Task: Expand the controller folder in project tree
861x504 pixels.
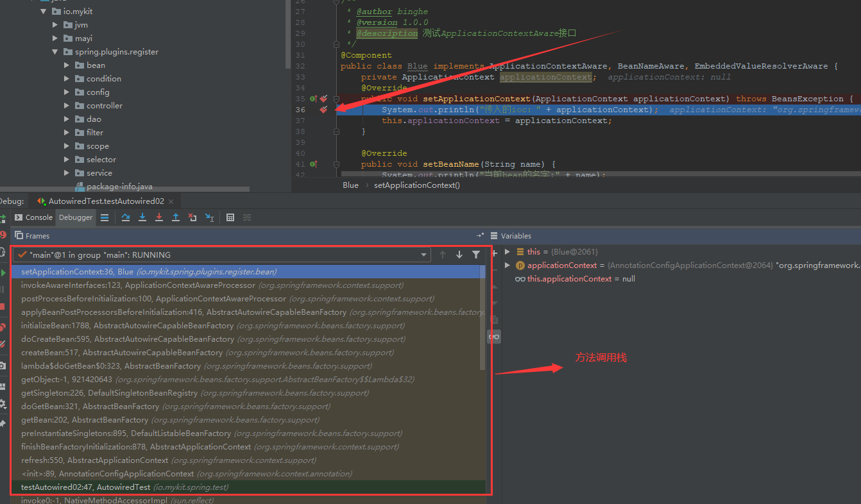Action: pyautogui.click(x=67, y=106)
